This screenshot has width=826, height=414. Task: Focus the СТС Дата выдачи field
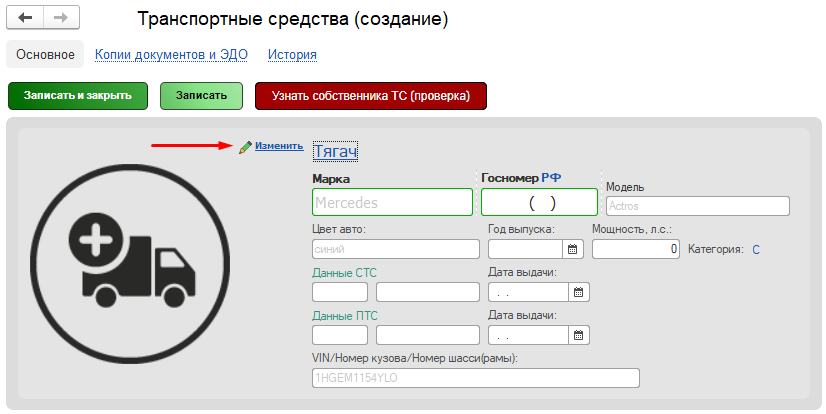pos(529,292)
